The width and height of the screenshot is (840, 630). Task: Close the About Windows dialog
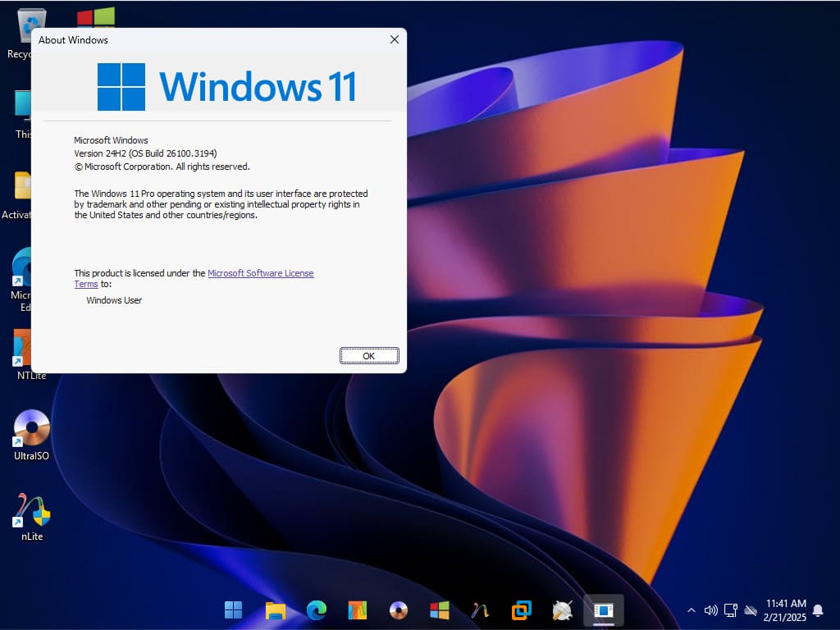point(395,39)
